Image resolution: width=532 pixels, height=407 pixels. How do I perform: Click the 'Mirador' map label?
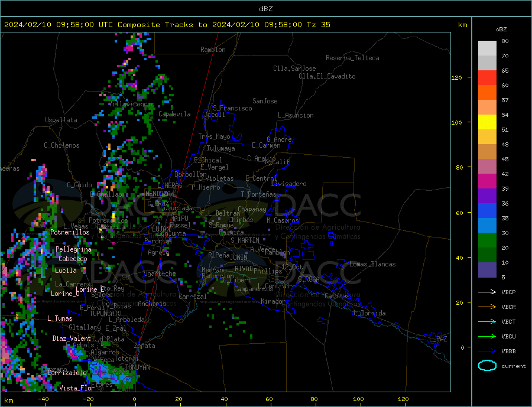click(273, 301)
